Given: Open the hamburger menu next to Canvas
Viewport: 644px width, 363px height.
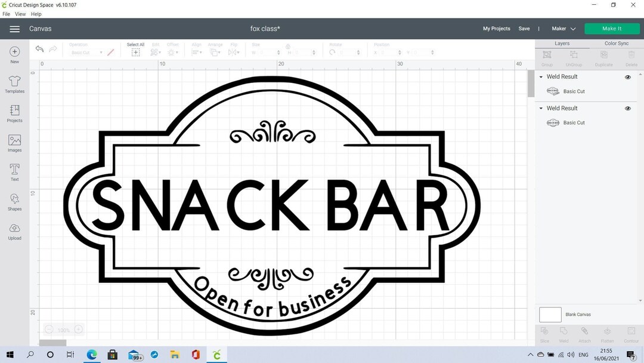Looking at the screenshot, I should [x=14, y=28].
